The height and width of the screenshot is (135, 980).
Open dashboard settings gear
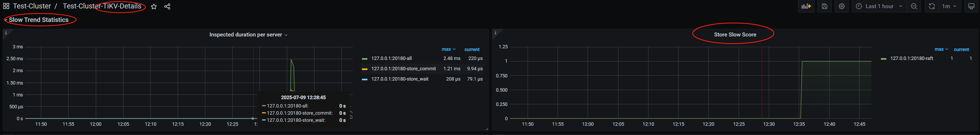click(x=842, y=7)
